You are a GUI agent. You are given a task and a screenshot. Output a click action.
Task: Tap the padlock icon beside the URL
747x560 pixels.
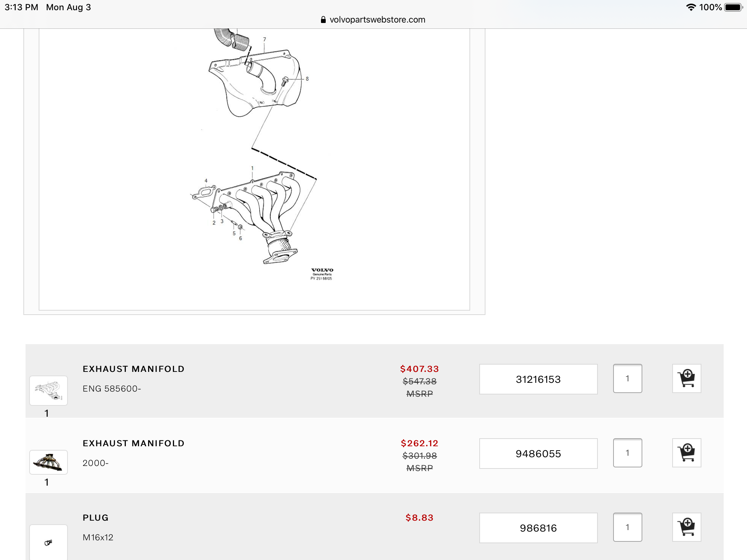(x=323, y=20)
